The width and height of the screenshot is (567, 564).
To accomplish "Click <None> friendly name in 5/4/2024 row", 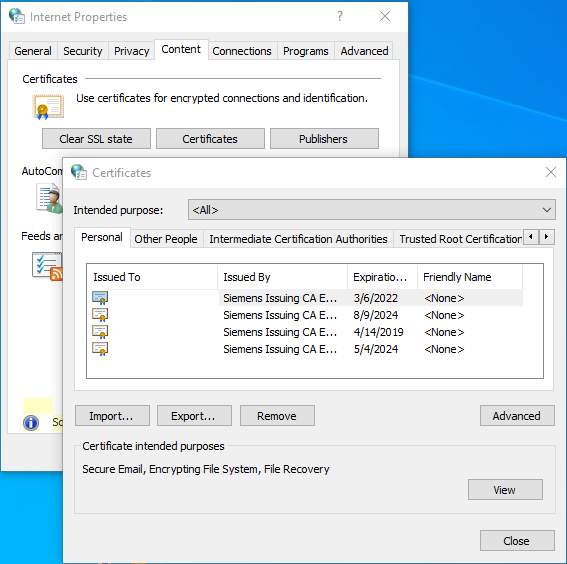I will [444, 349].
